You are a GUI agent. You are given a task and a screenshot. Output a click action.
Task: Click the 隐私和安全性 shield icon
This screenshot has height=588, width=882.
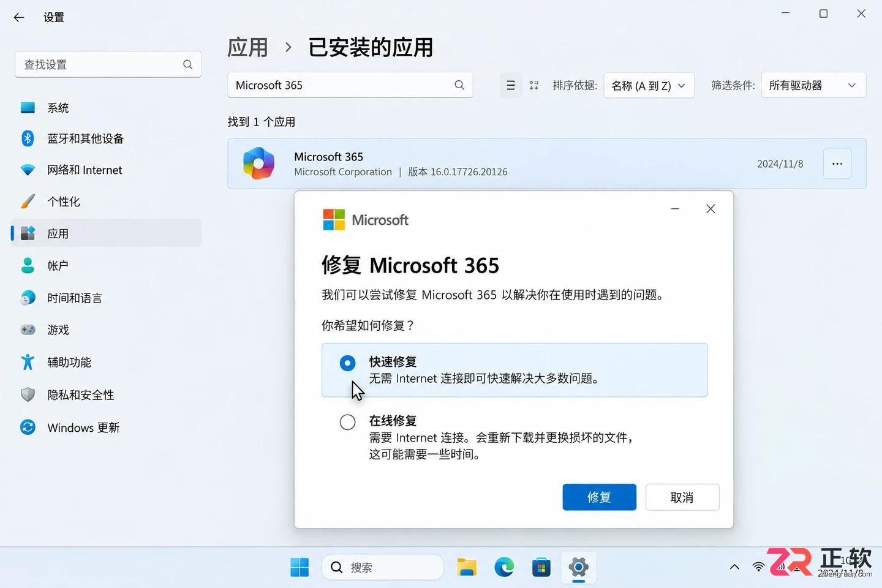coord(28,394)
